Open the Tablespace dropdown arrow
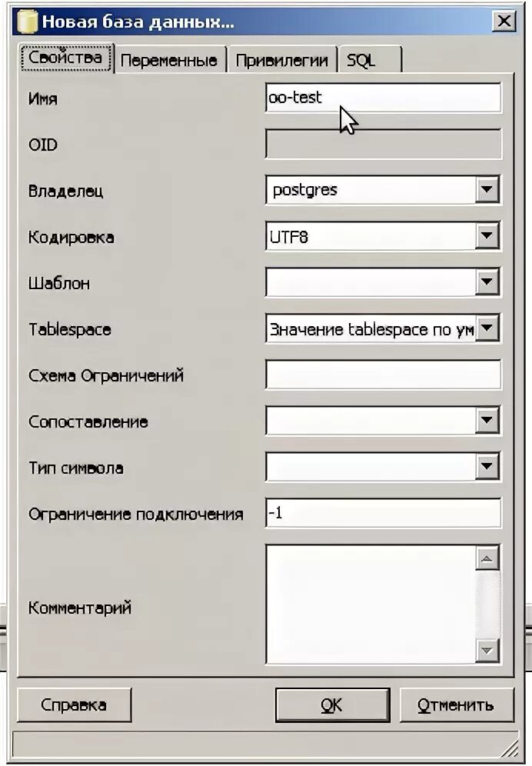This screenshot has height=766, width=532. 487,328
